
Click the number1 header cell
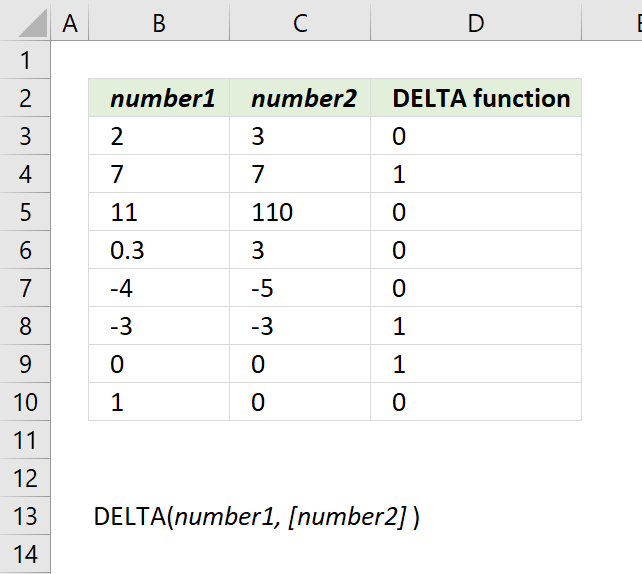click(159, 98)
